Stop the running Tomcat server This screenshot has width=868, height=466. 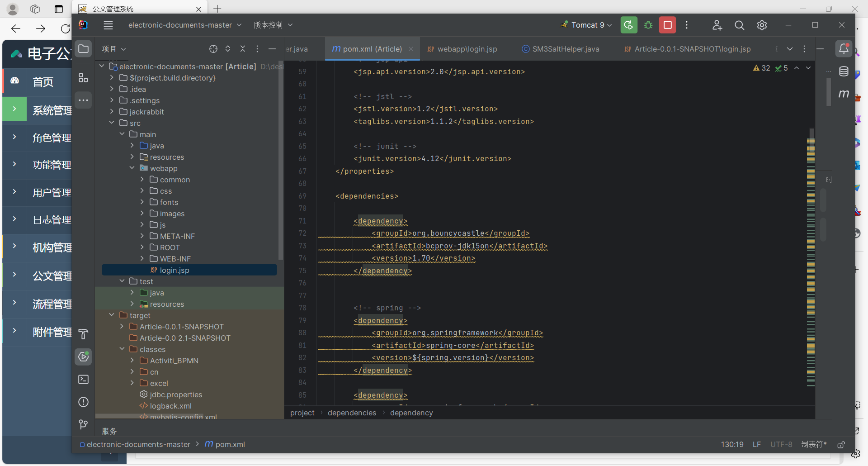pos(667,25)
